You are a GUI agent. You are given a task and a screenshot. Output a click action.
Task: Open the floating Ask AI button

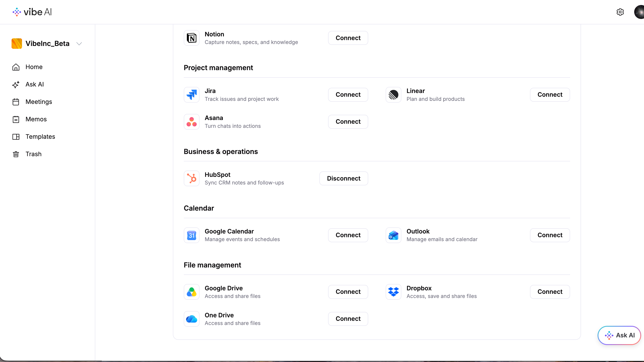pos(619,335)
